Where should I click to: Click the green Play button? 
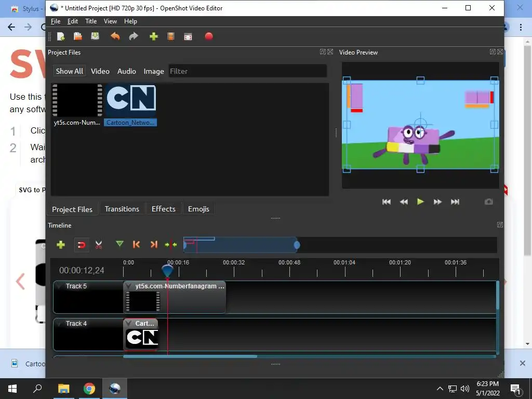point(420,202)
